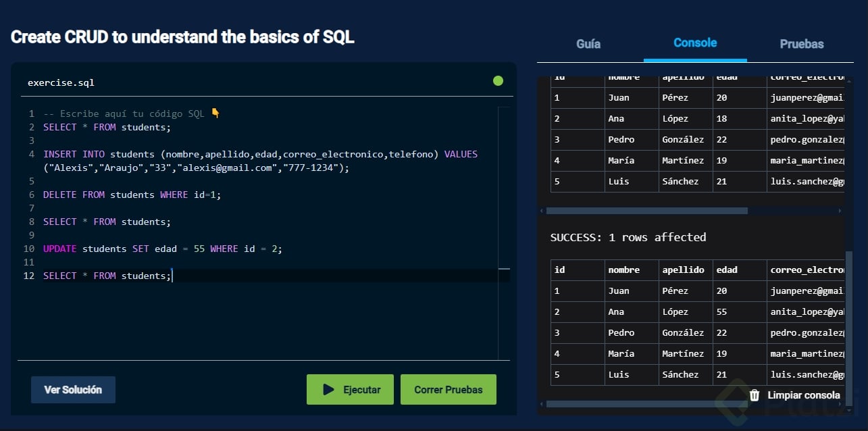The height and width of the screenshot is (431, 868).
Task: Run tests with Correr Pruebas button
Action: [x=448, y=390]
